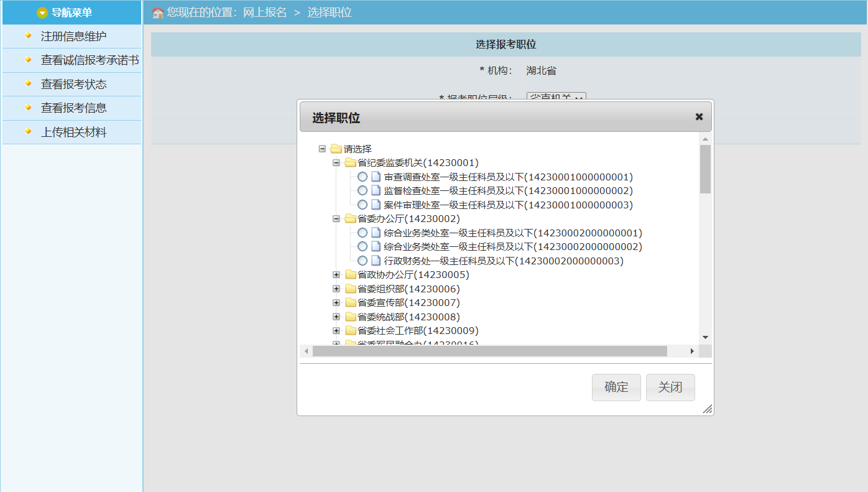Collapse the 省纪委监委机关 tree node
This screenshot has height=492, width=868.
pos(336,163)
